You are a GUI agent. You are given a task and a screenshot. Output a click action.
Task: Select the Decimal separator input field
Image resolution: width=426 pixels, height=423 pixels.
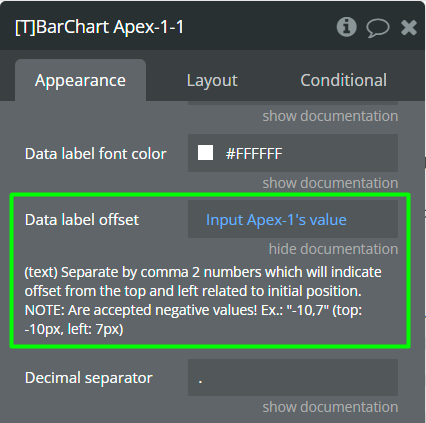[293, 377]
